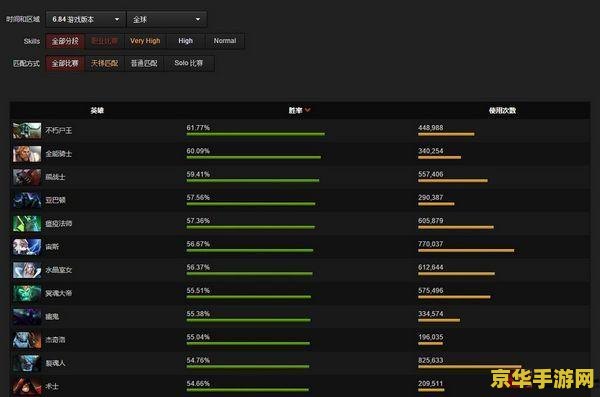The image size is (600, 397).
Task: Open the 宙斯 hero portrait icon
Action: pyautogui.click(x=27, y=247)
